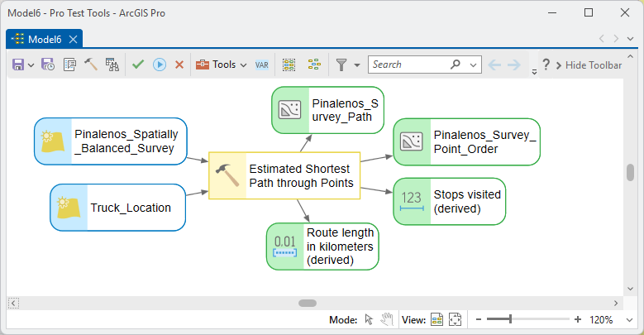Select the Pinalenos_Spatially_Balanced_Survey input node
The image size is (644, 335).
111,141
